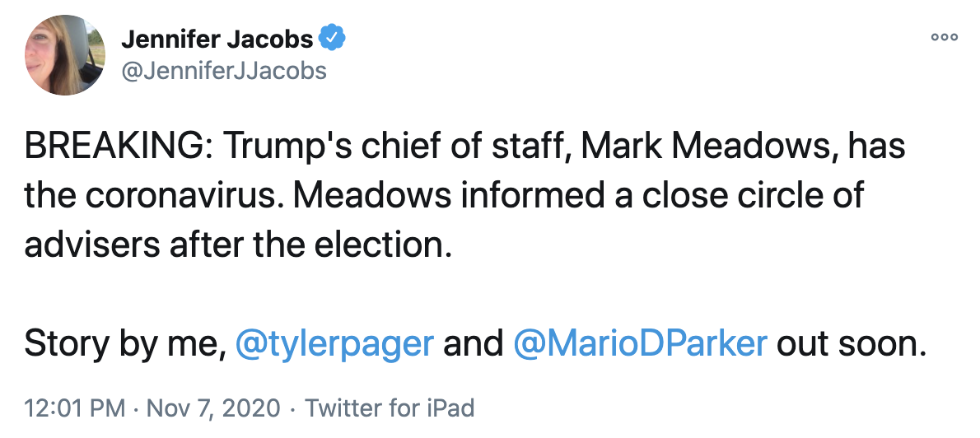Open the Twitter for iPad source link

coord(390,408)
